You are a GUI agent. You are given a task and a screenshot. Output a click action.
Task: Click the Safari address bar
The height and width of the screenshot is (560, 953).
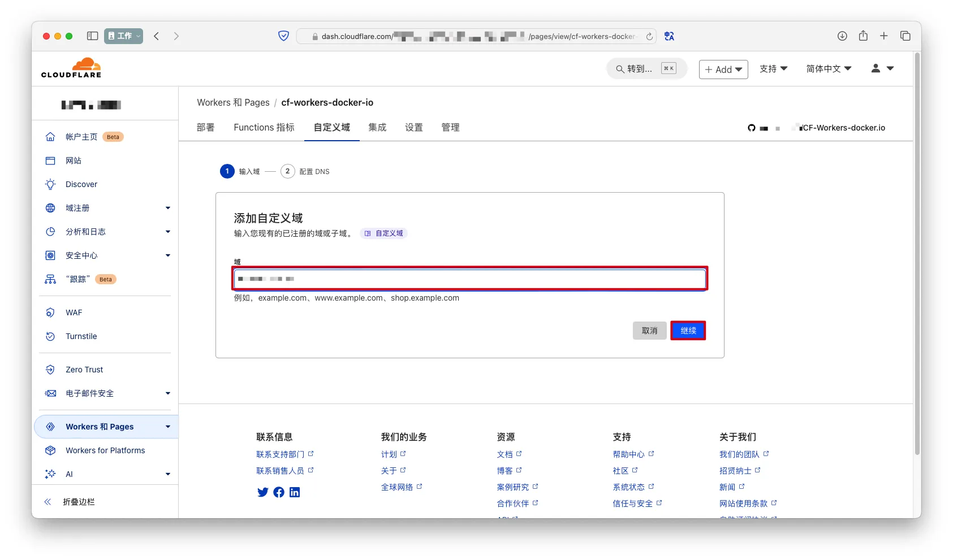(x=476, y=36)
